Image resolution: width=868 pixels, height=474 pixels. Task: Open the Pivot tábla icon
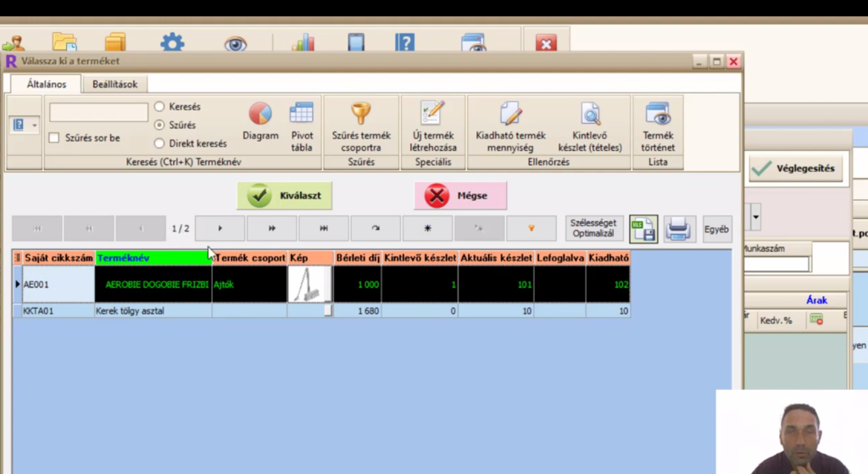pos(302,114)
